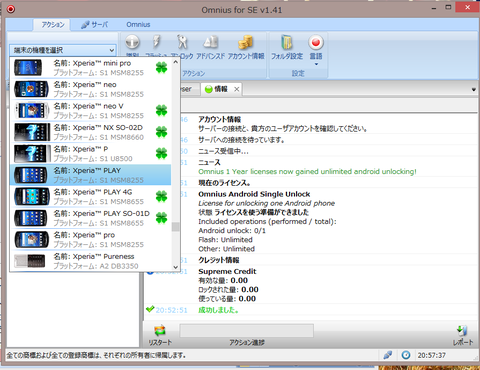Click the clover icon beside Xperia mini pro

[x=161, y=68]
